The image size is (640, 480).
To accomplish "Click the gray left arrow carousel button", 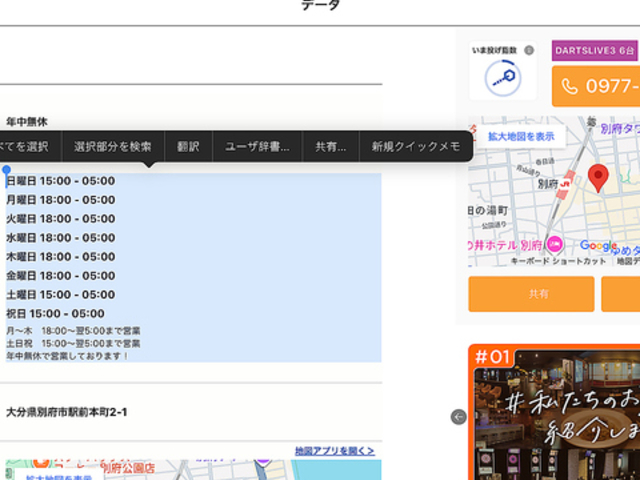I will pyautogui.click(x=458, y=417).
